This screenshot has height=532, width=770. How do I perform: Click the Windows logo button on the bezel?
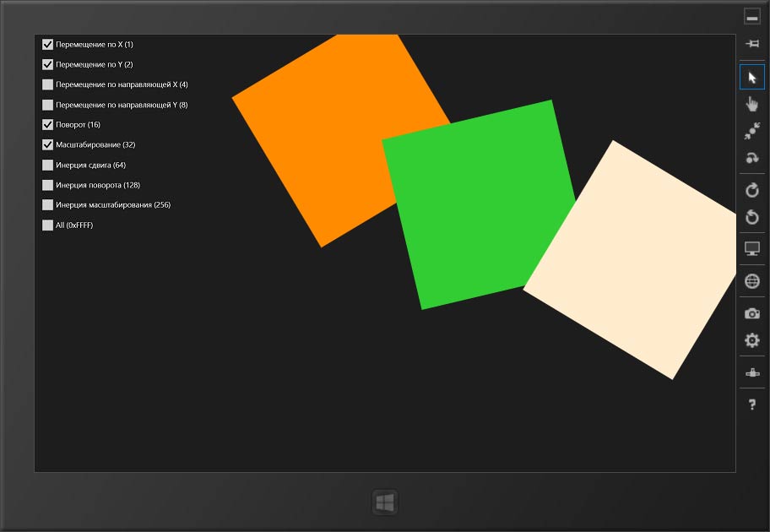point(385,502)
